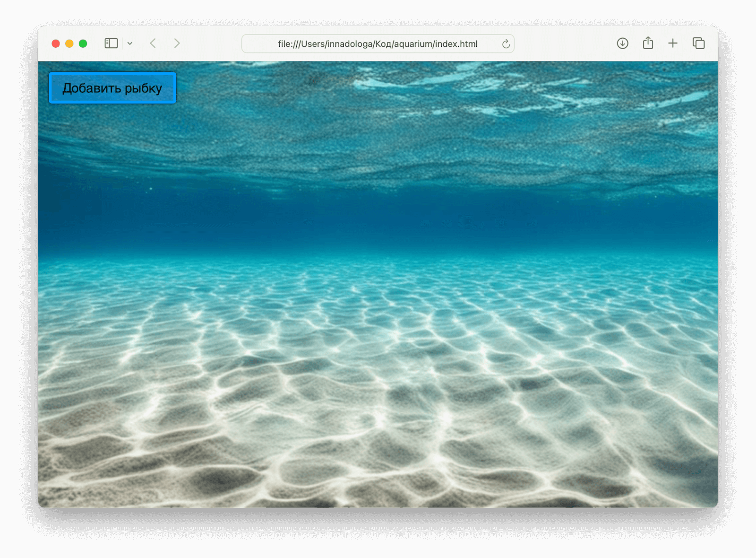Go back using the left arrow

153,44
